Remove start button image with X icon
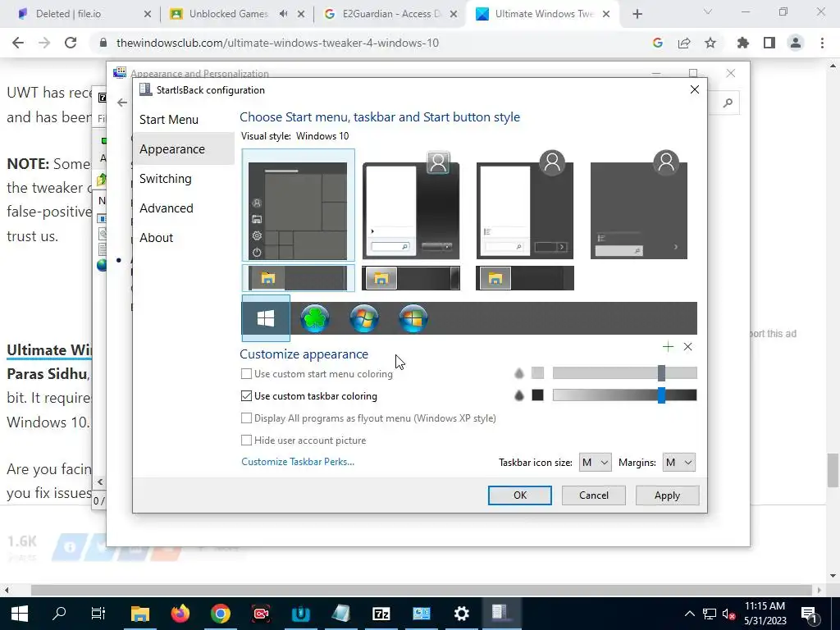This screenshot has width=840, height=630. coord(688,347)
